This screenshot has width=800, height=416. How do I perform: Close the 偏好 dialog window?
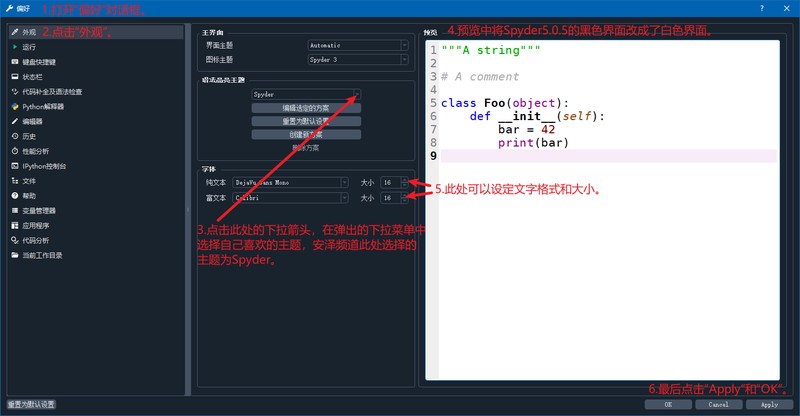pos(787,8)
